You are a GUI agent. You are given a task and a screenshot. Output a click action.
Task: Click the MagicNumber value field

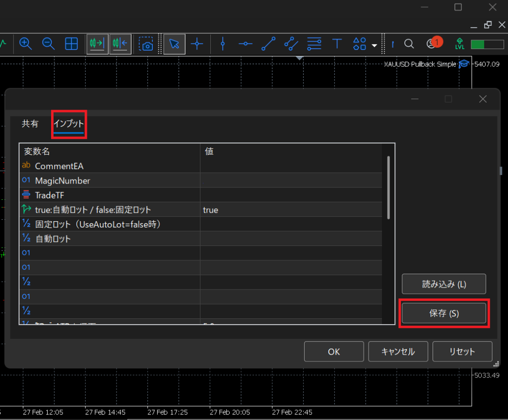pos(291,180)
